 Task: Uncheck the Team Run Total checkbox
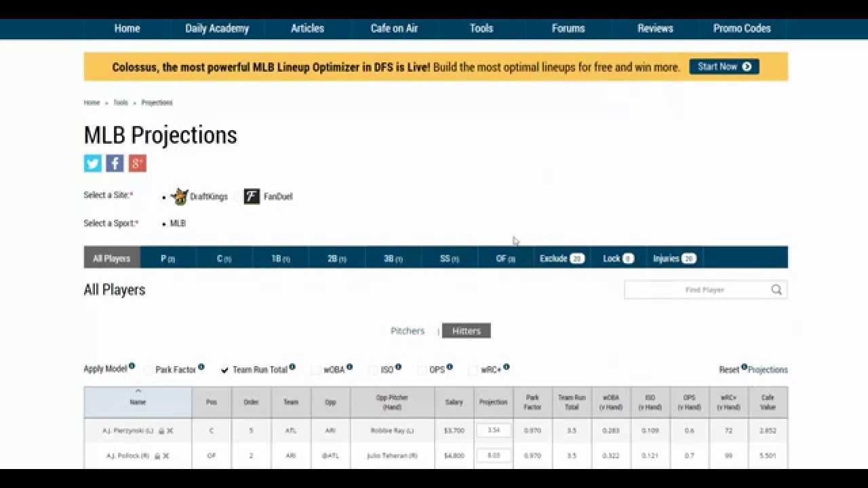pos(225,370)
